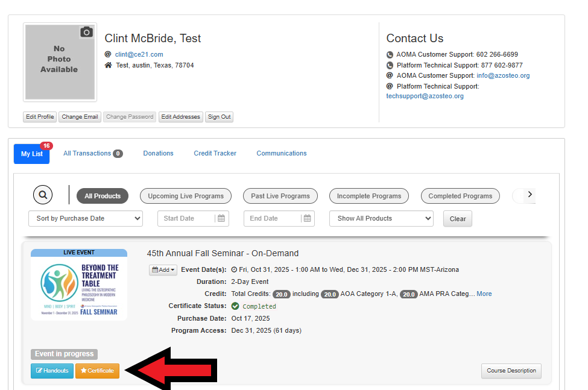588x390 pixels.
Task: Click the right chevron to scroll filters
Action: tap(530, 195)
